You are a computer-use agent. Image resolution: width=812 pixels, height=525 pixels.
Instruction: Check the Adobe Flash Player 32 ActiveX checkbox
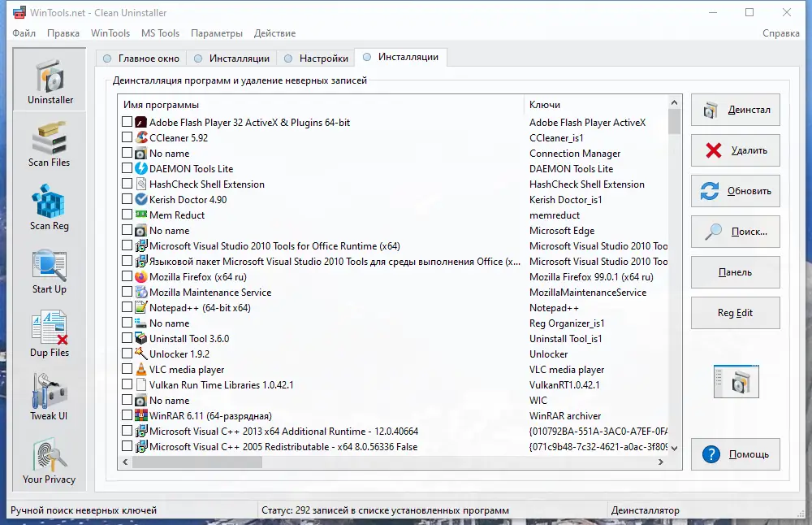pyautogui.click(x=127, y=122)
